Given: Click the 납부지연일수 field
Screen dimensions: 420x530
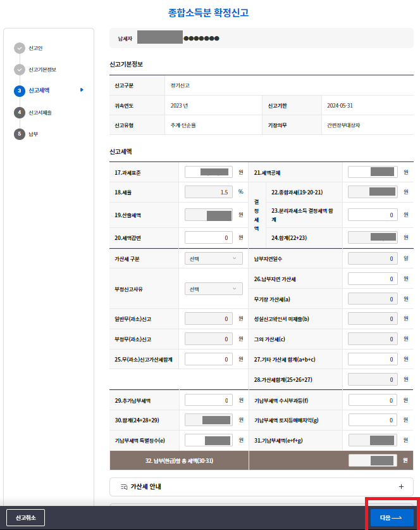Looking at the screenshot, I should pos(373,258).
